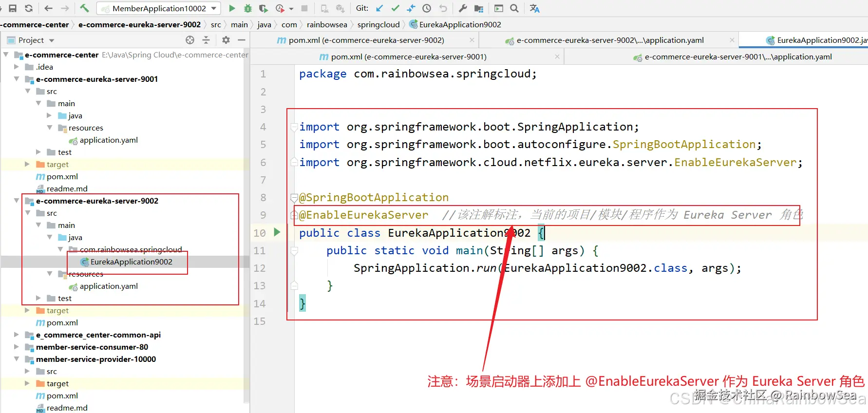Viewport: 868px width, 413px height.
Task: Click the rainbowsea breadcrumb
Action: pyautogui.click(x=327, y=24)
